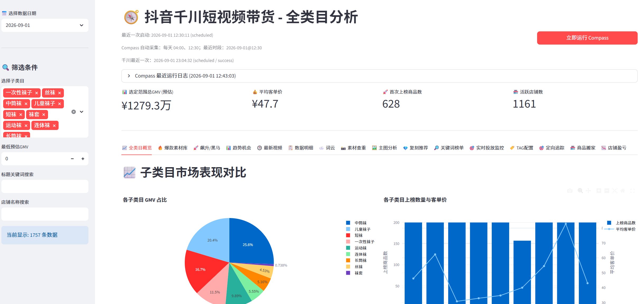Expand the Compass 最近运行日志 section
644x304 pixels.
click(x=379, y=76)
